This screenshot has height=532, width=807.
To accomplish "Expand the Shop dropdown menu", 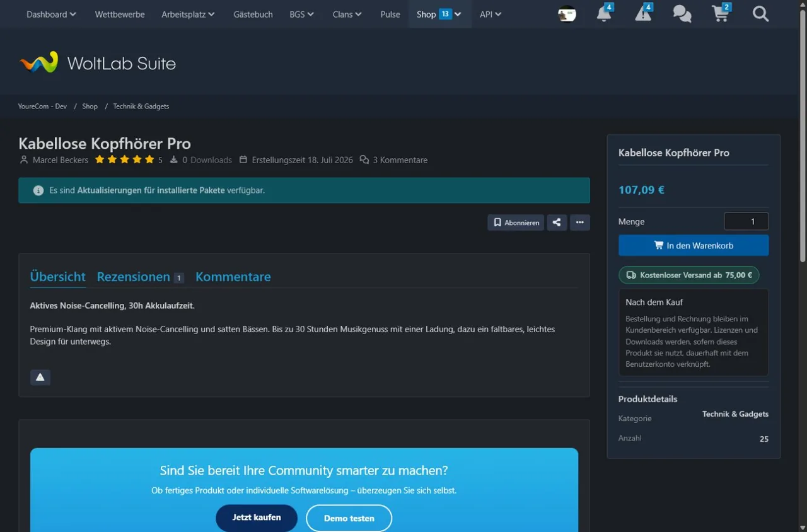I will [439, 14].
